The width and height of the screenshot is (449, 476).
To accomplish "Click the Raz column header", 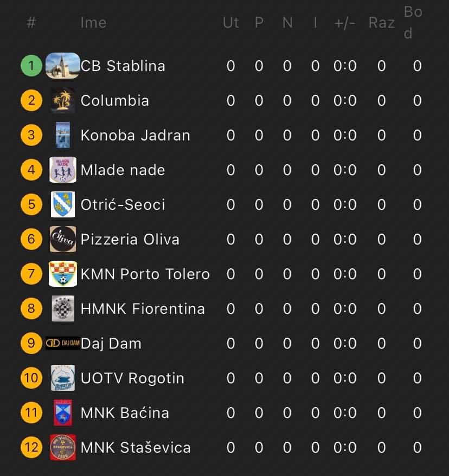I will [382, 23].
